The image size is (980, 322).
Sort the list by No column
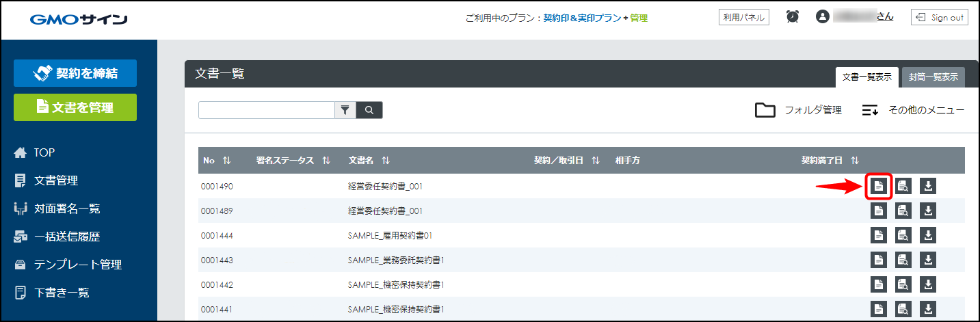[x=227, y=161]
